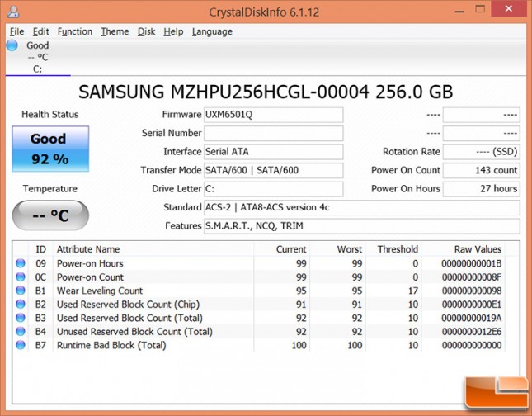Click status orb for Used Reserved Block Count (Chip)
Screen dimensions: 532x416
pos(21,304)
